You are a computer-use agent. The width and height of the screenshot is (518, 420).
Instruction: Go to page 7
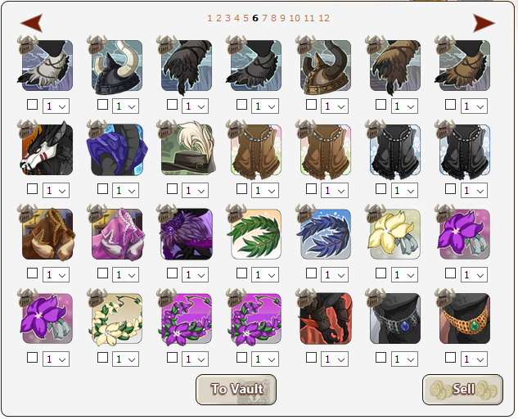coord(264,18)
